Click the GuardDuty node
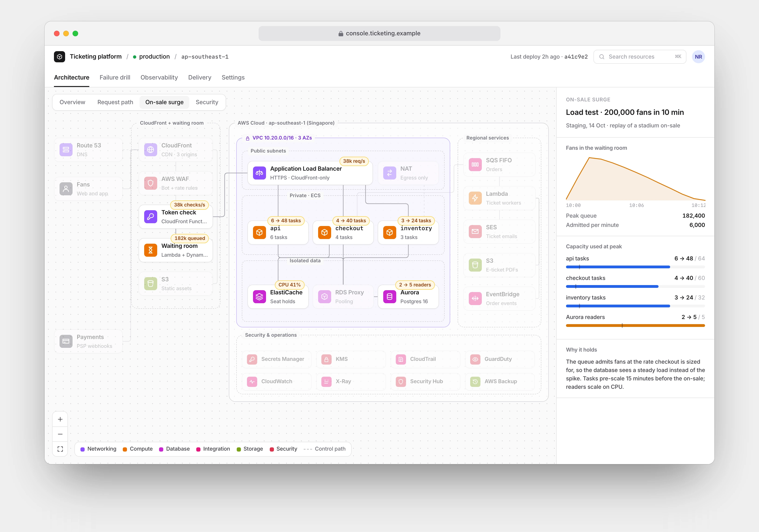This screenshot has width=759, height=532. click(499, 359)
